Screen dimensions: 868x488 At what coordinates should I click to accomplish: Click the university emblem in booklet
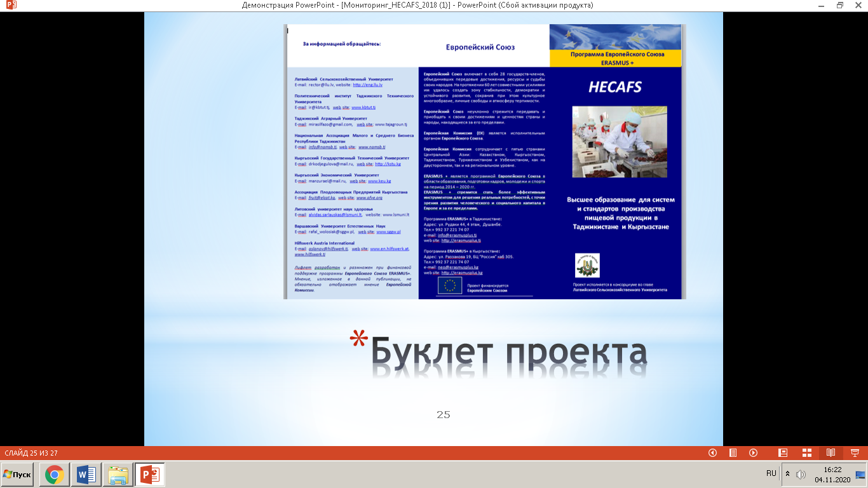click(587, 264)
